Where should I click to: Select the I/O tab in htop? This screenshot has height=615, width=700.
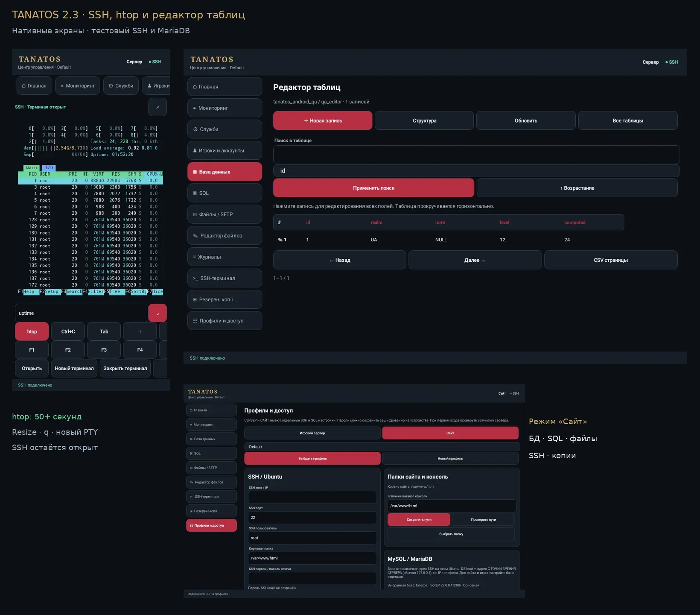coord(49,167)
